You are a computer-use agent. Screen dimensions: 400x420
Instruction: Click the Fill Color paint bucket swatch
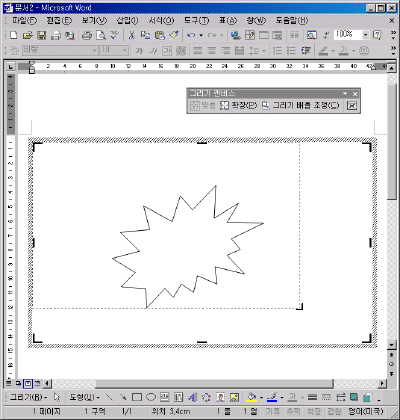coord(252,397)
